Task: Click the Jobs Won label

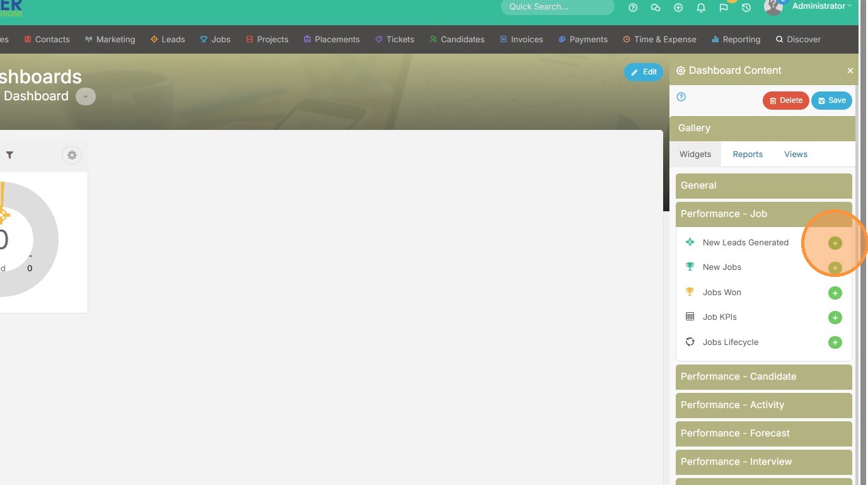Action: pos(722,292)
